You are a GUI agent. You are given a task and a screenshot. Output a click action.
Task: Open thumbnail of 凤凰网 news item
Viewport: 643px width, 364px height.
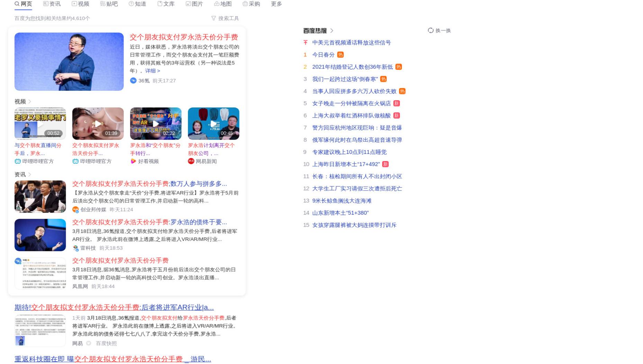click(x=40, y=273)
